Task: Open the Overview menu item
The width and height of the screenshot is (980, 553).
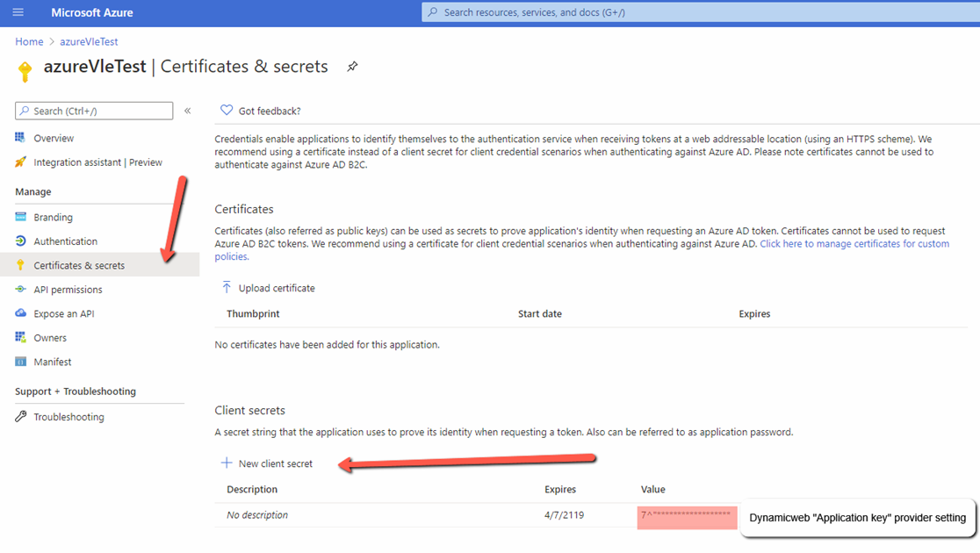Action: 54,138
